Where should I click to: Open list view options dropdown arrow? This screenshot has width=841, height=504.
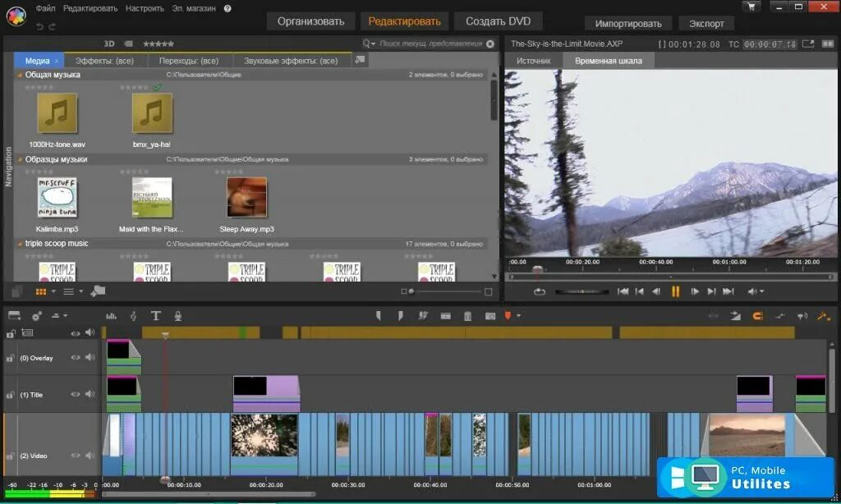[81, 291]
